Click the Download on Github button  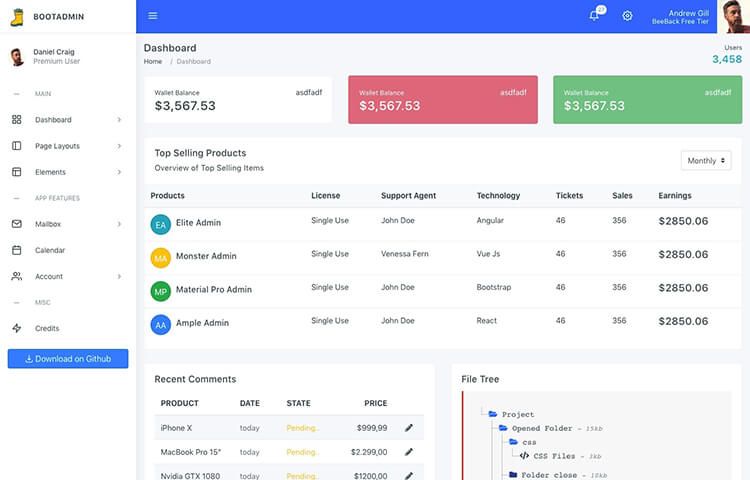point(68,359)
